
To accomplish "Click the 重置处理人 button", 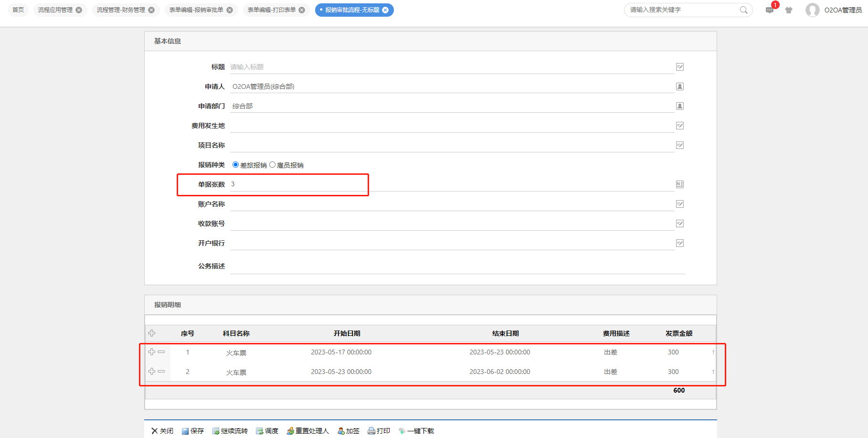I will 308,431.
